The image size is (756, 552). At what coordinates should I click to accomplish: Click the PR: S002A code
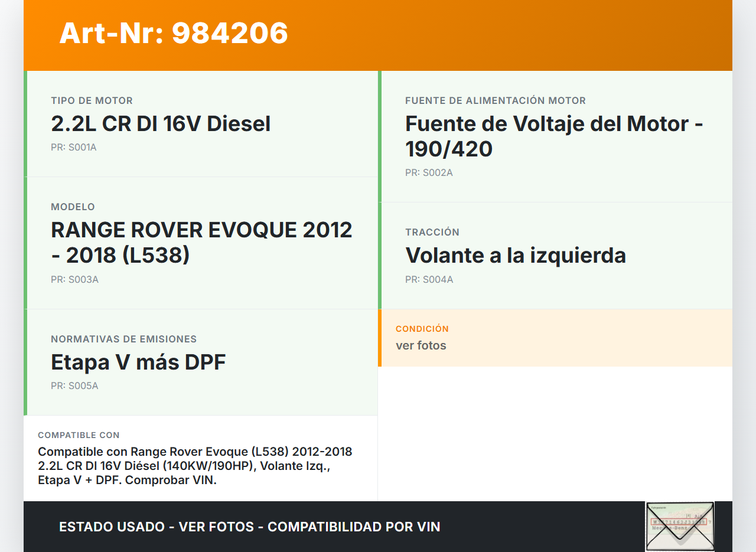(x=429, y=173)
